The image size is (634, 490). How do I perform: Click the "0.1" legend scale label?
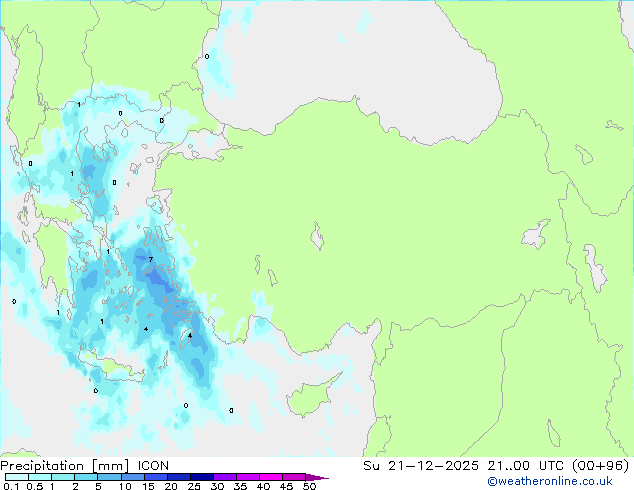(11, 486)
